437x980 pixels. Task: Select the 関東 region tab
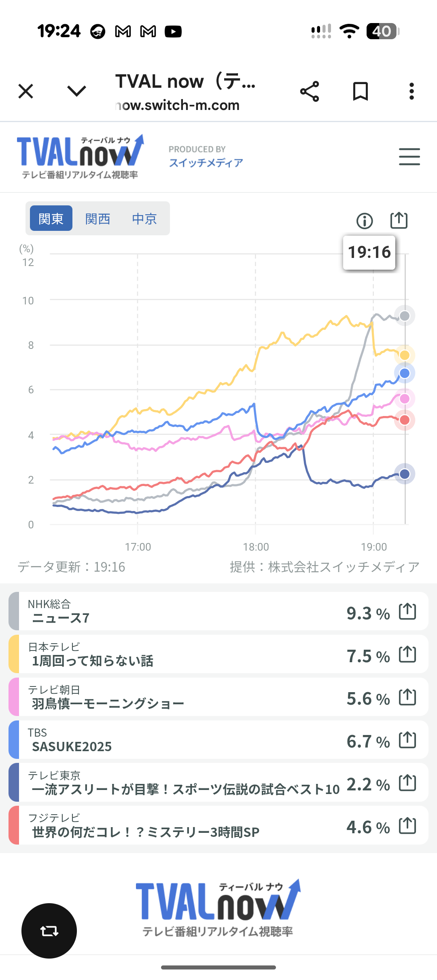[51, 218]
